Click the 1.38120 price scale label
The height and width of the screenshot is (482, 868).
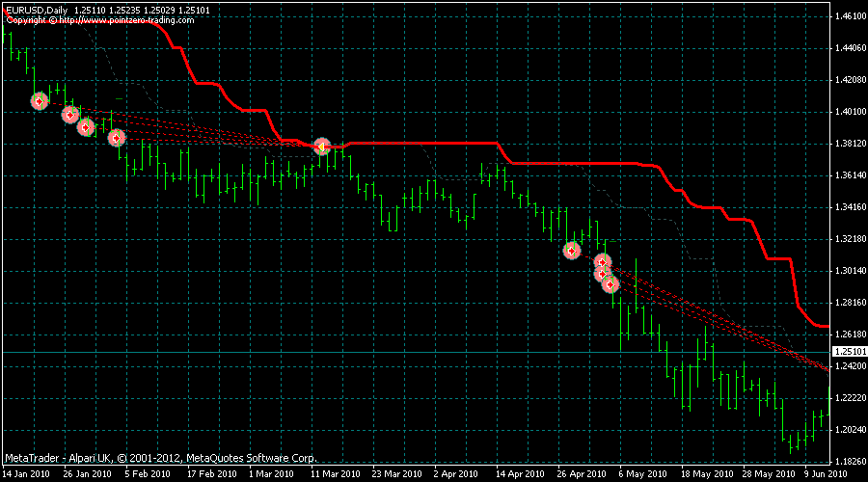851,144
